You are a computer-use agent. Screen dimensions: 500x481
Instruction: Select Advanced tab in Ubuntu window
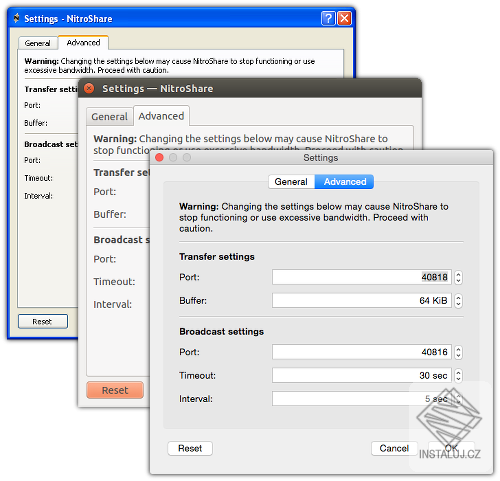(161, 116)
